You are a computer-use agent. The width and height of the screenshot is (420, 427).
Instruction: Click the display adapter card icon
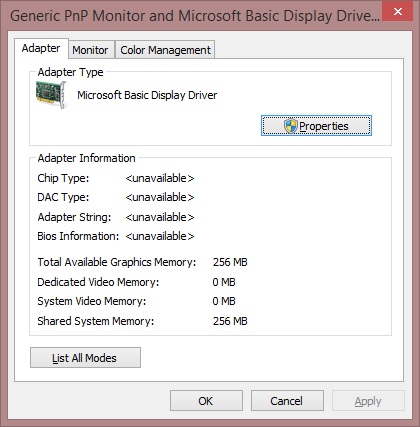coord(51,95)
